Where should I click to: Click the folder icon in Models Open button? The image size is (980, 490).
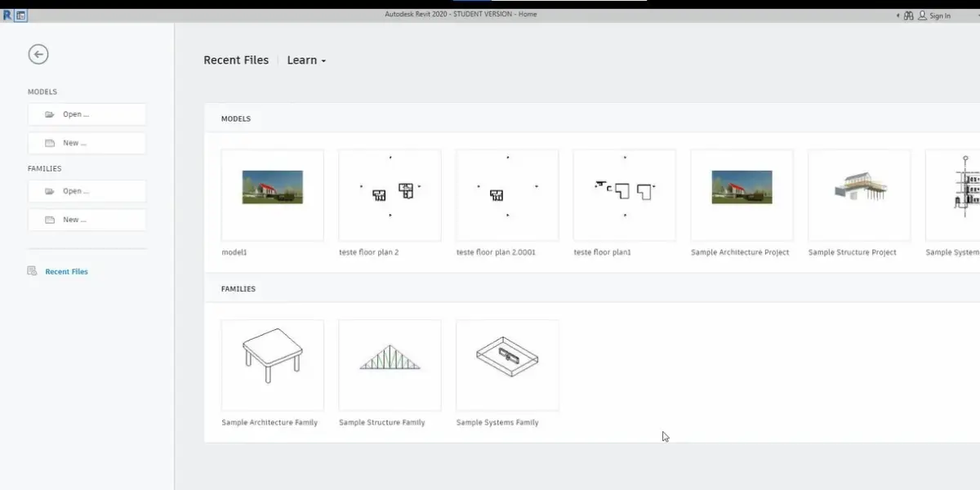tap(49, 114)
